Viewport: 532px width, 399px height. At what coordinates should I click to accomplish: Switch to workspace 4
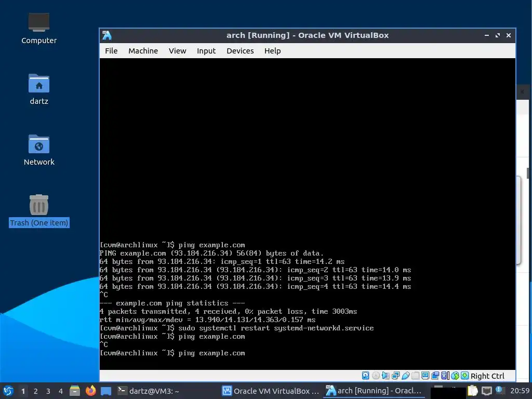point(61,391)
